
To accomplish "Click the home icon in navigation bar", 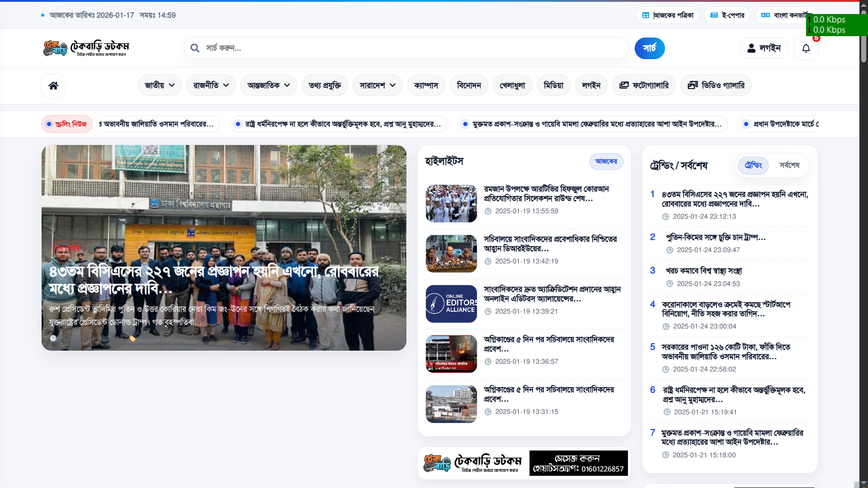I will (x=53, y=85).
